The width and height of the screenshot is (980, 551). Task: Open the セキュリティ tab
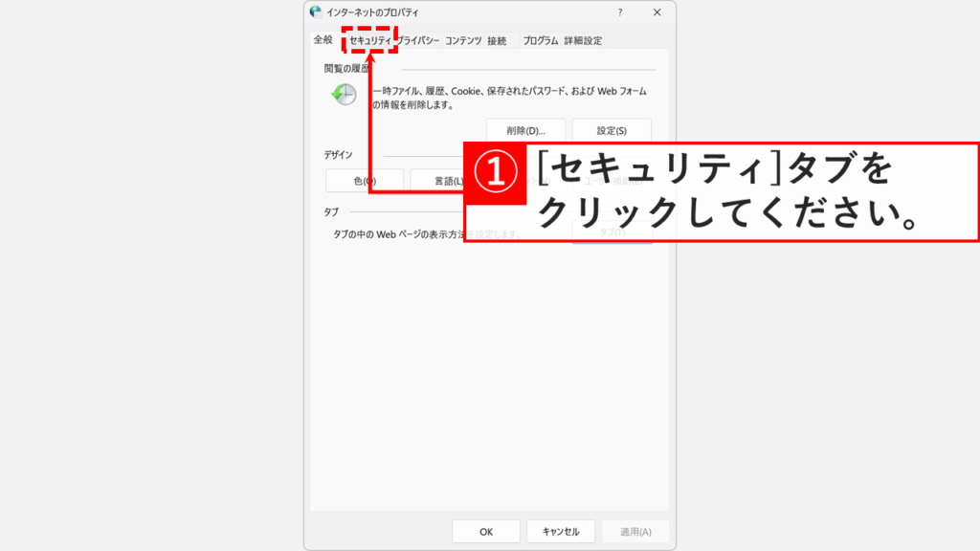(369, 40)
